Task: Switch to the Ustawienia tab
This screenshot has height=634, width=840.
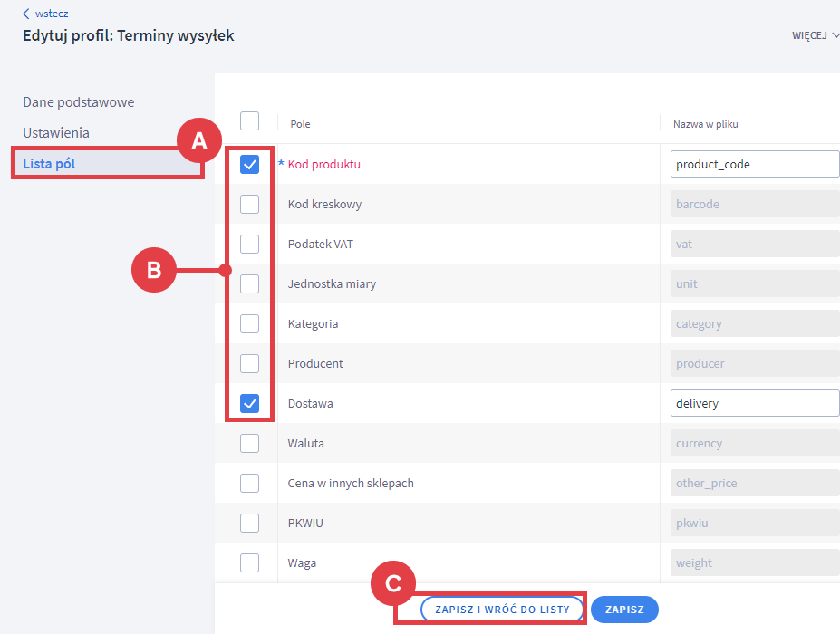Action: (56, 133)
